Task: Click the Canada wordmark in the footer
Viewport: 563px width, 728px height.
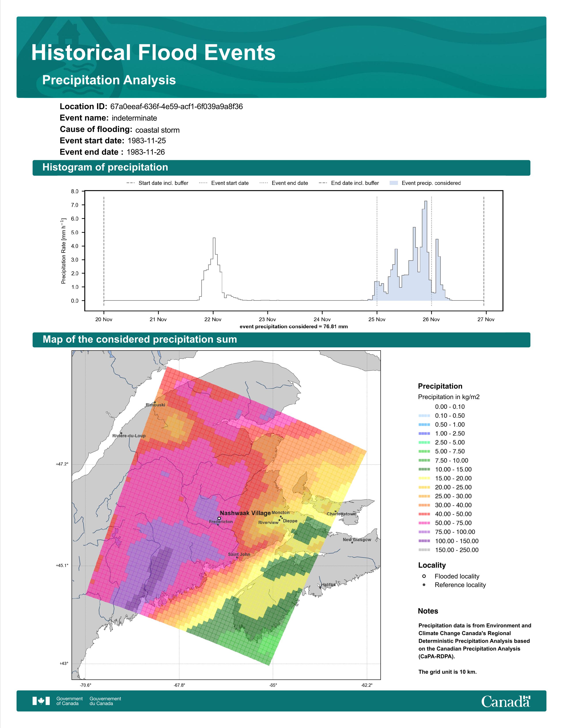Action: (506, 701)
